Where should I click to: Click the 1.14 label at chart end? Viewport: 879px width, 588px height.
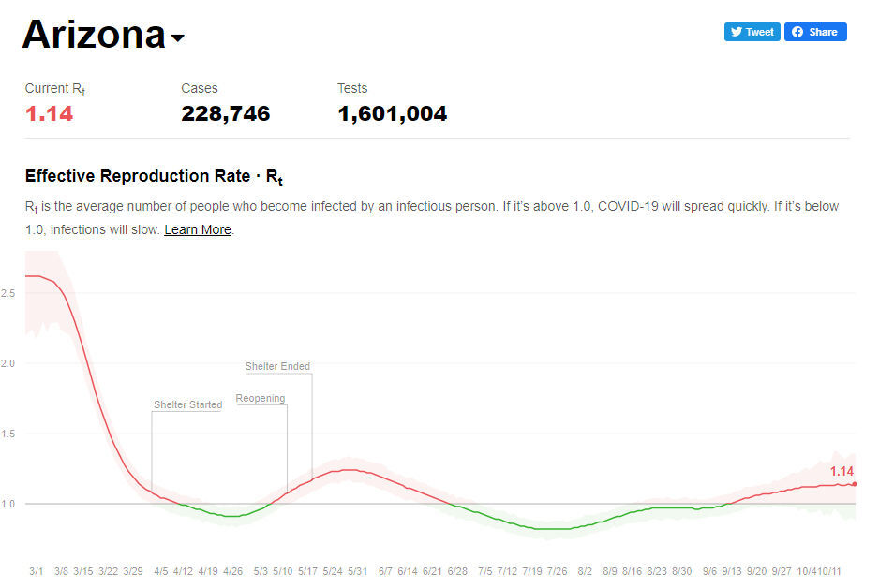click(x=842, y=472)
